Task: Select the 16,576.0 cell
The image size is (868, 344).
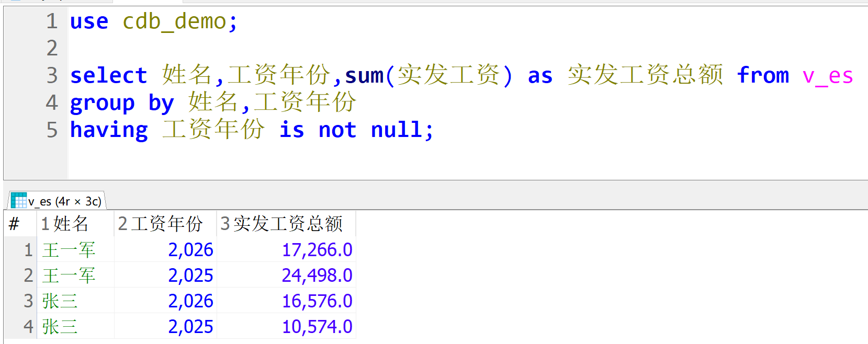Action: [x=317, y=301]
